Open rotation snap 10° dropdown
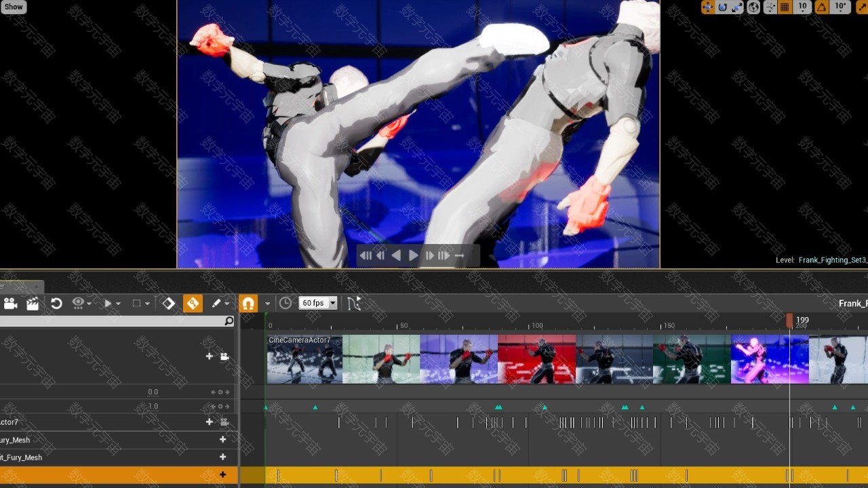 tap(840, 7)
